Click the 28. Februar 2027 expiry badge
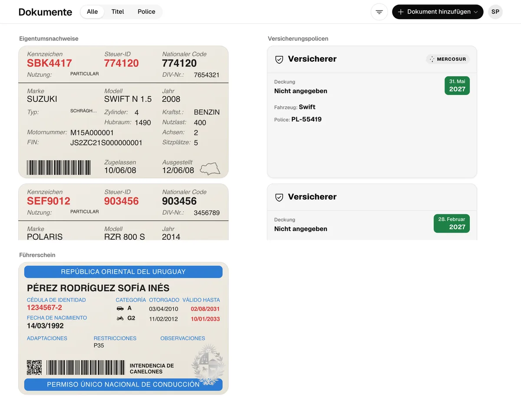 coord(452,223)
